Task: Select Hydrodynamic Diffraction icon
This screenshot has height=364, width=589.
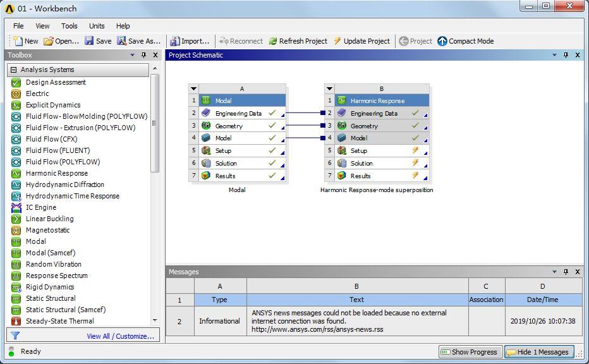Action: click(x=16, y=185)
